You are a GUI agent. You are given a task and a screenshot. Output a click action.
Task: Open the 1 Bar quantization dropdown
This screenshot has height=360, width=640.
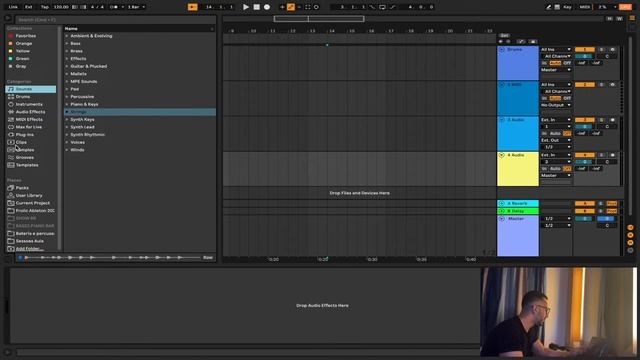click(x=136, y=7)
